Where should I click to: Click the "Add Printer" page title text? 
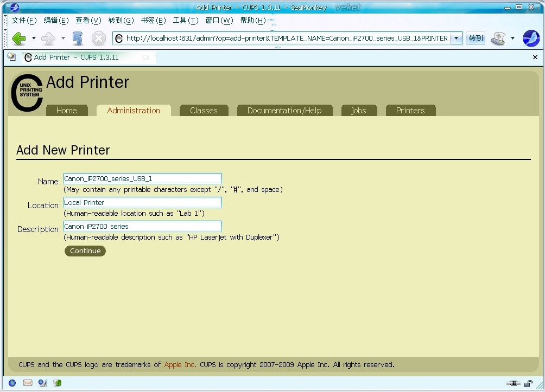point(87,82)
